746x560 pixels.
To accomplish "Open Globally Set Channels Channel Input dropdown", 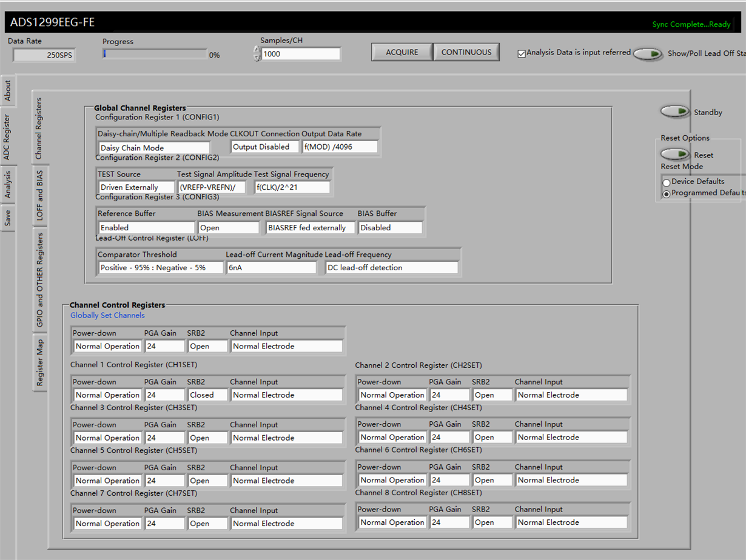I will (x=287, y=347).
